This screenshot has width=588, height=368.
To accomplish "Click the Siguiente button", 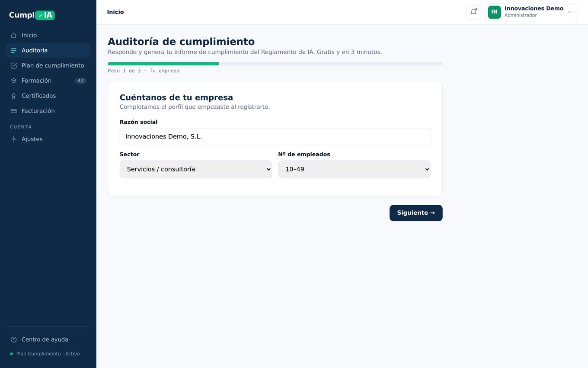I will pyautogui.click(x=416, y=213).
